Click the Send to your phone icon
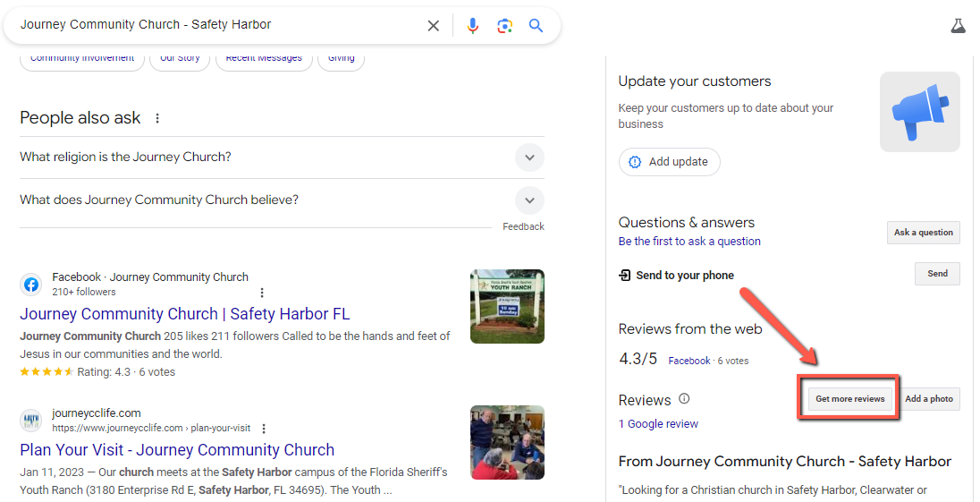980x502 pixels. (x=624, y=275)
